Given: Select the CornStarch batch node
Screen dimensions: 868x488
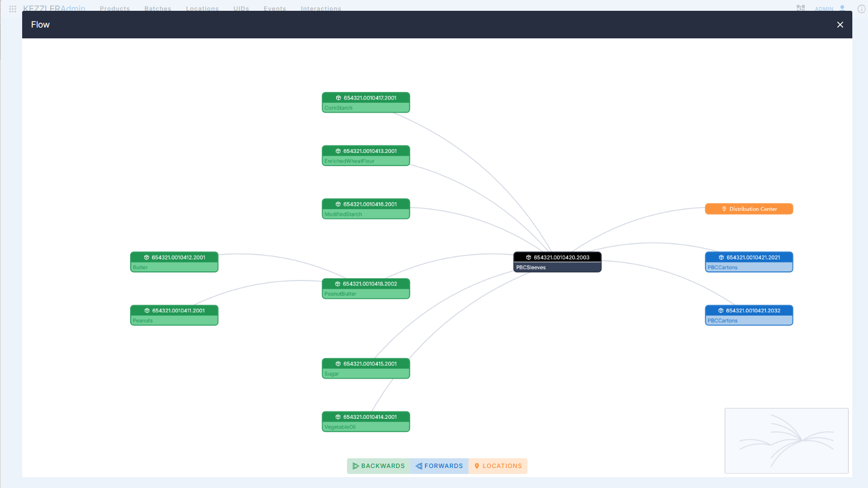Looking at the screenshot, I should click(x=366, y=103).
